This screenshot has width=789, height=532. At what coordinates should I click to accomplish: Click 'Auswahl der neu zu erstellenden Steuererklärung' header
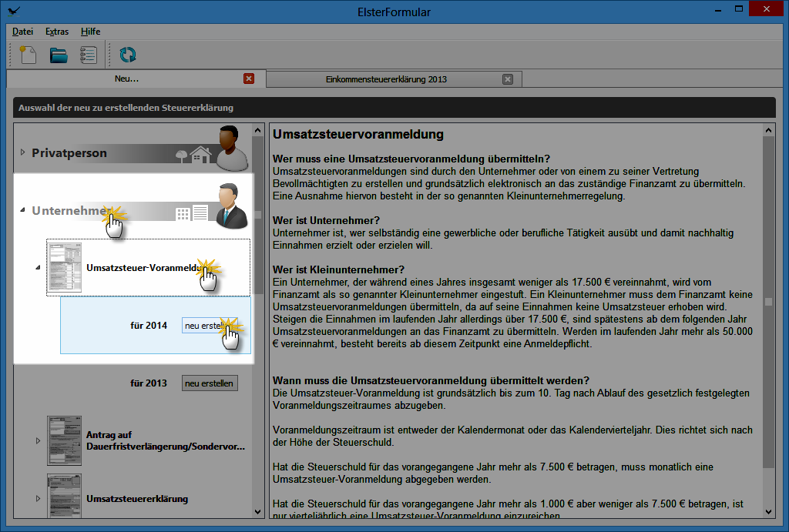pos(126,108)
